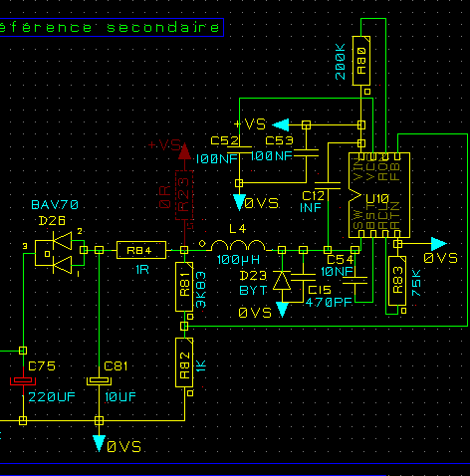This screenshot has height=476, width=470.
Task: Select the red dashed R23 resistor
Action: pyautogui.click(x=184, y=195)
